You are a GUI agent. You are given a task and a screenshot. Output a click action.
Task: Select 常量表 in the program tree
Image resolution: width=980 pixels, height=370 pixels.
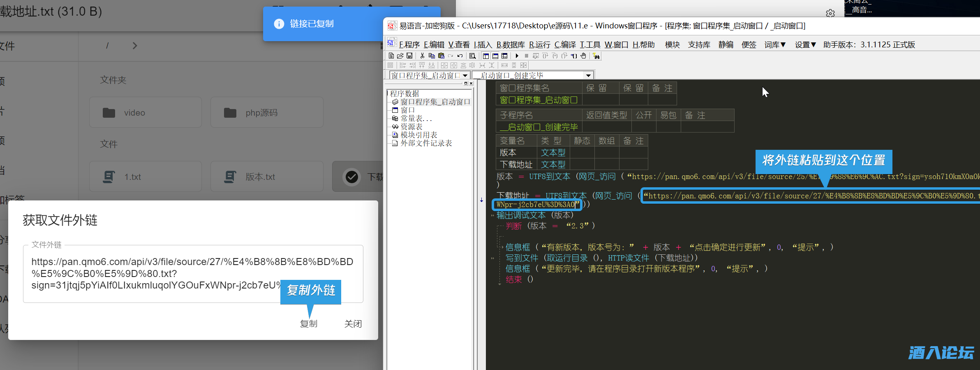click(416, 119)
